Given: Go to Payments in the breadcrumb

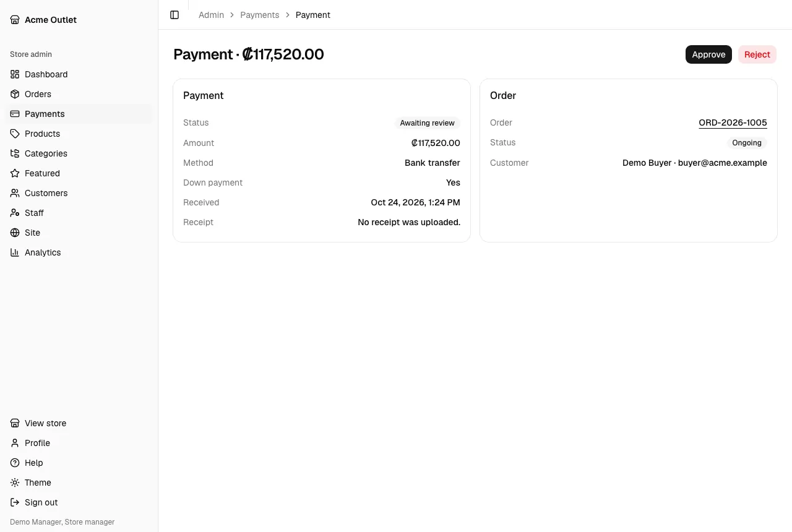Looking at the screenshot, I should pyautogui.click(x=260, y=15).
